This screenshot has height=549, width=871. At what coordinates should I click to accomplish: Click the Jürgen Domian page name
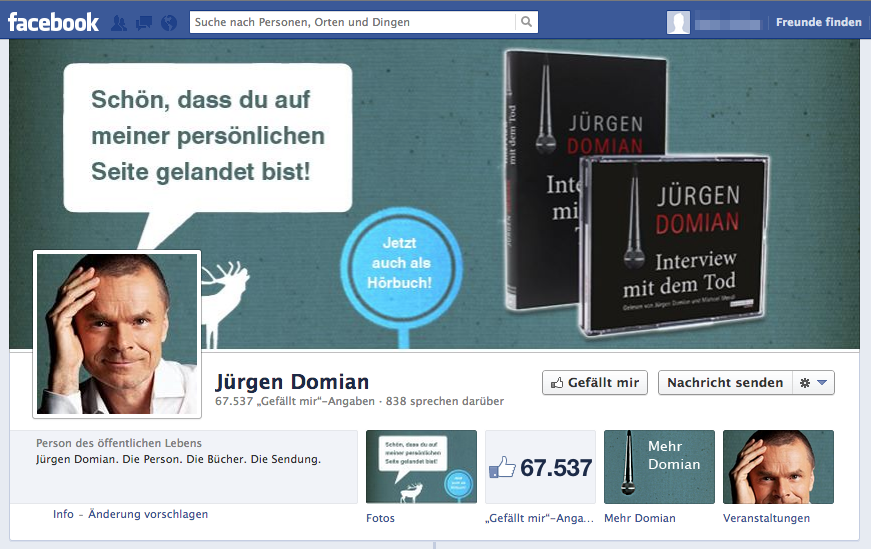pyautogui.click(x=292, y=382)
